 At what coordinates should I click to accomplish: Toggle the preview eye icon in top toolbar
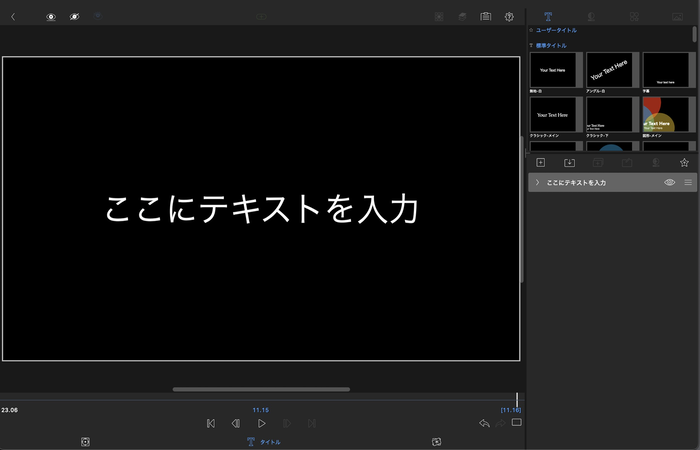pos(51,17)
